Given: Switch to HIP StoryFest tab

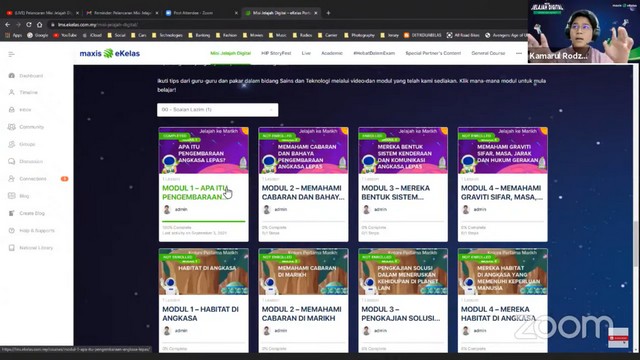Looking at the screenshot, I should [x=276, y=53].
